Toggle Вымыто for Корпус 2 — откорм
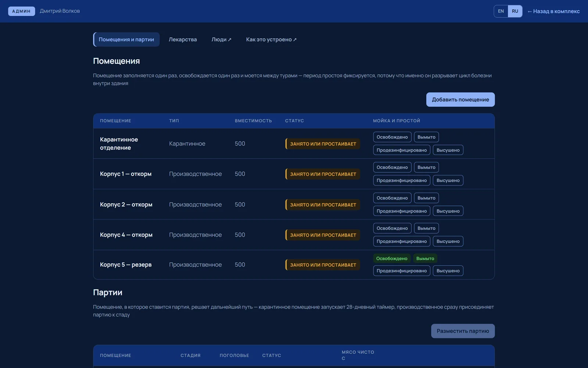 point(426,198)
